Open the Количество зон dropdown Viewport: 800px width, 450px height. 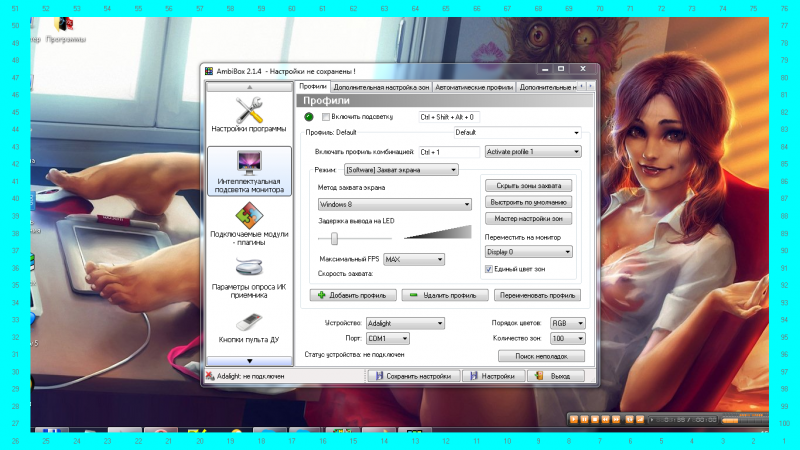[567, 338]
